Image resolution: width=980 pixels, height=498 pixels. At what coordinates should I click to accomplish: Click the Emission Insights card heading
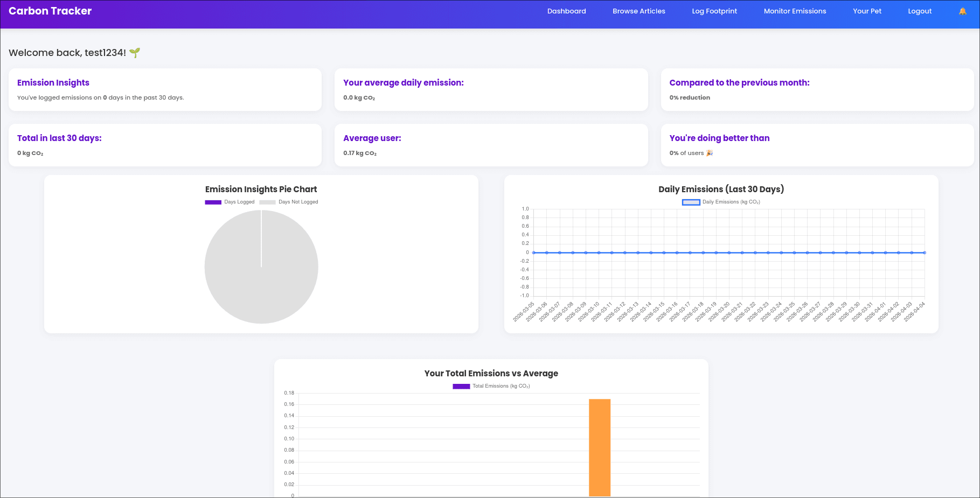pyautogui.click(x=53, y=82)
